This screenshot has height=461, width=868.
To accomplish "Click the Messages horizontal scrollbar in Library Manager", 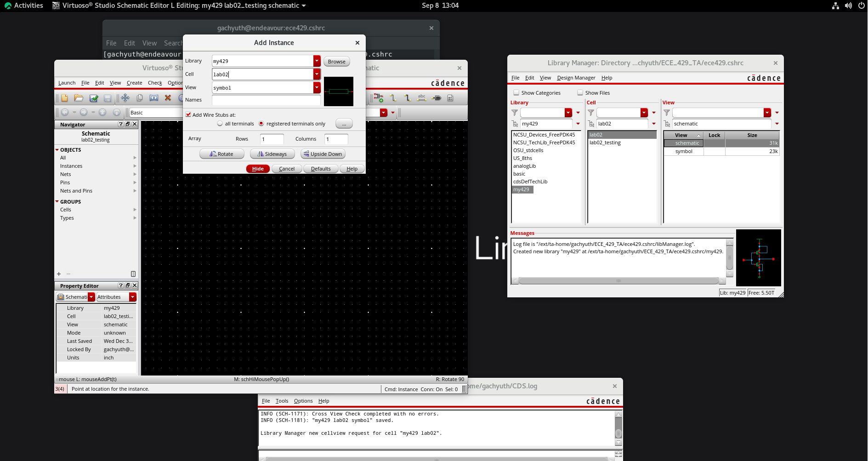I will [618, 281].
